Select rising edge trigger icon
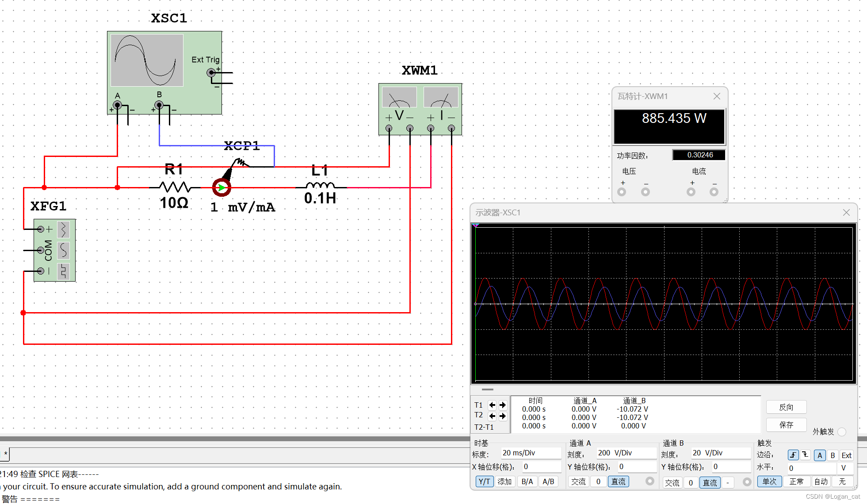 (x=793, y=455)
